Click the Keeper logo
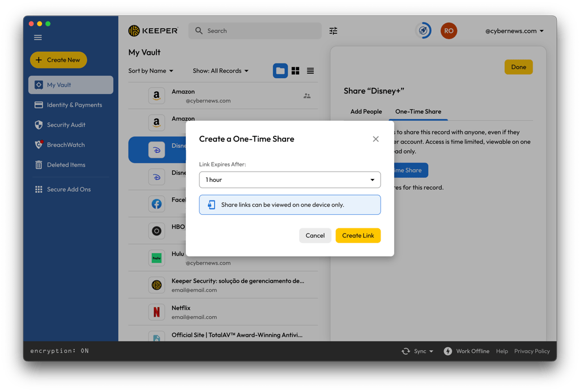The height and width of the screenshot is (392, 580). coord(153,31)
